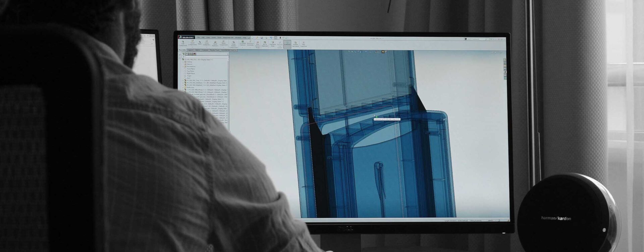Expand the Annotations tree node
Screen dimensions: 644x252
[183, 67]
